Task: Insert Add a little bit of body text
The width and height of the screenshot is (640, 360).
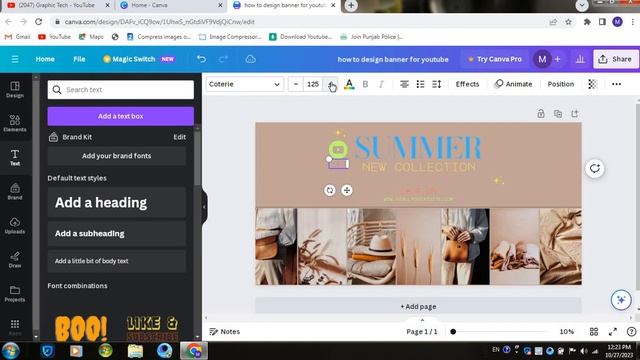Action: (x=116, y=261)
